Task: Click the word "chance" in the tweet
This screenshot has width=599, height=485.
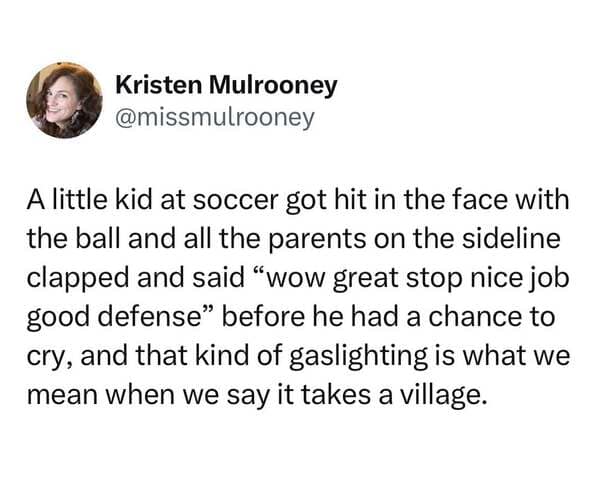Action: [x=475, y=317]
